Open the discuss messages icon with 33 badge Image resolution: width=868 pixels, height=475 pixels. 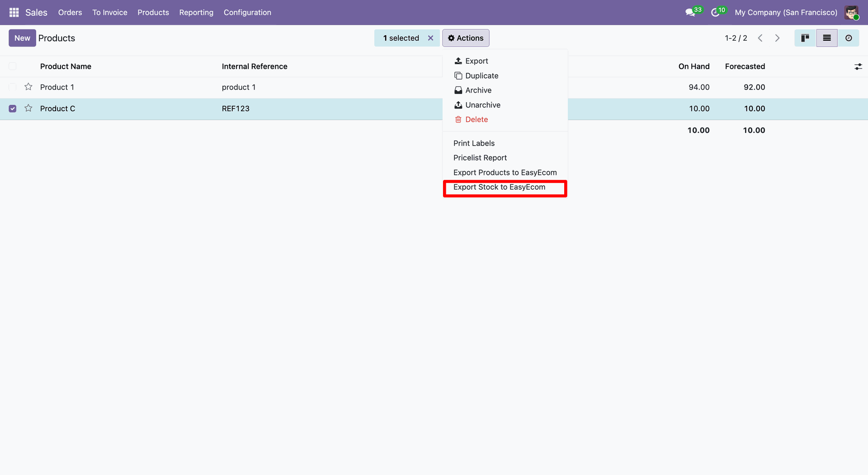[690, 13]
